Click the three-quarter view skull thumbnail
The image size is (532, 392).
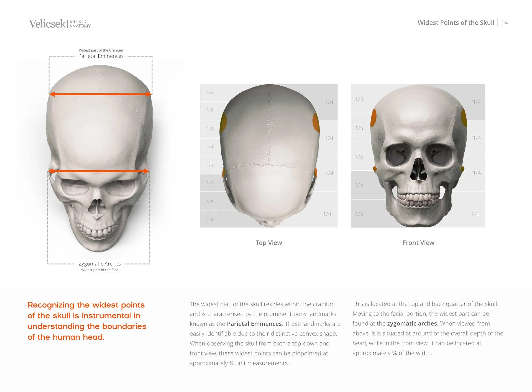pyautogui.click(x=100, y=152)
